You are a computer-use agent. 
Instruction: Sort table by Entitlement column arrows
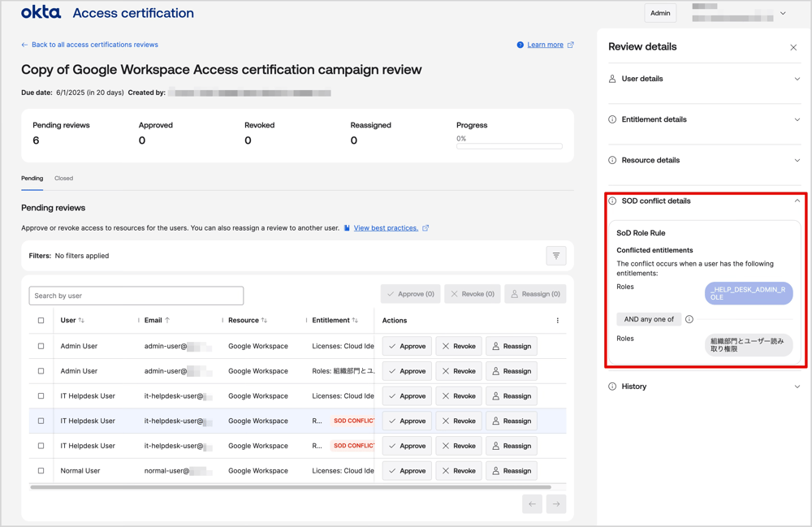pyautogui.click(x=355, y=321)
